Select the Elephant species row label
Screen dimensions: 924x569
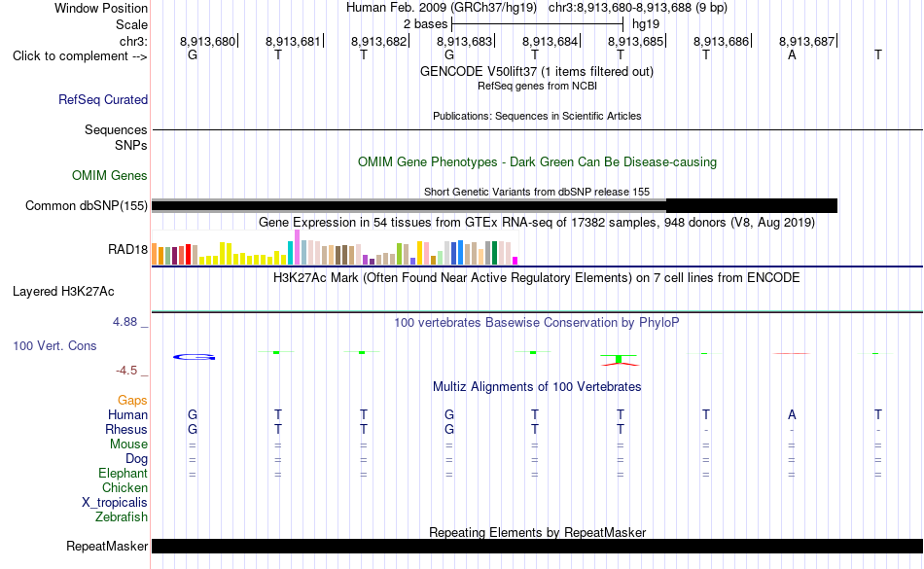tap(124, 473)
